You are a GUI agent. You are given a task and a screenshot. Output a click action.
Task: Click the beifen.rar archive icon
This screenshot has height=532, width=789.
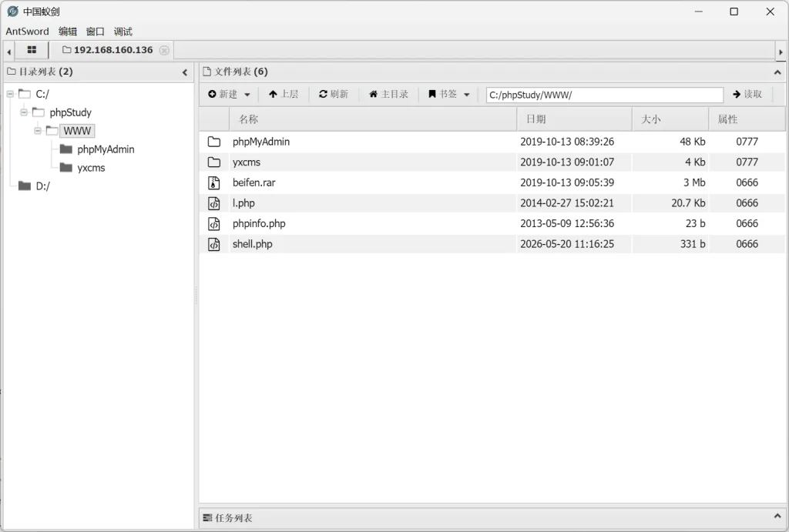214,182
